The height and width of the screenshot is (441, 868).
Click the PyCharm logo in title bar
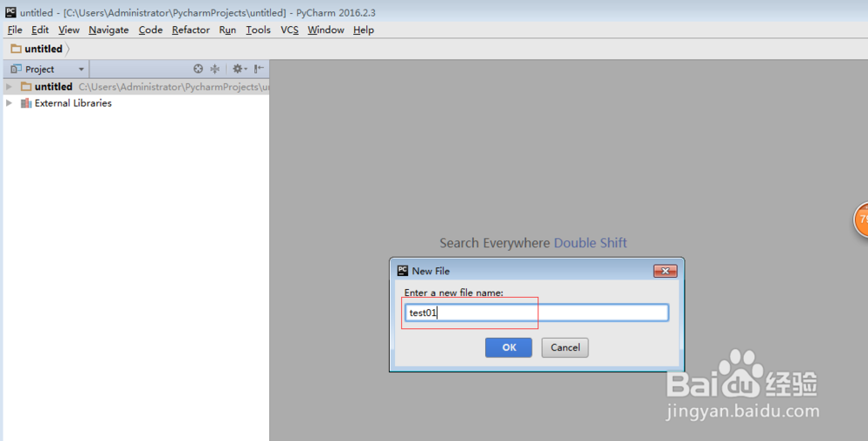point(10,11)
